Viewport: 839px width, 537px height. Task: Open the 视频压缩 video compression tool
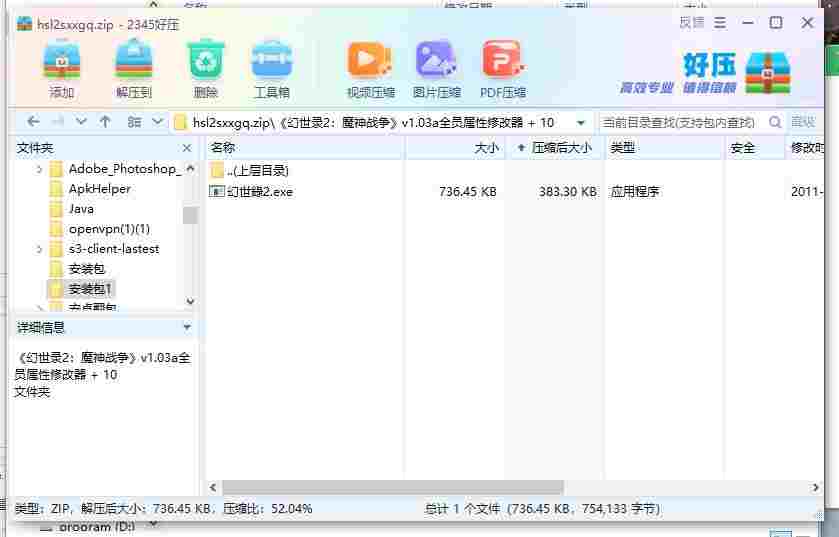point(369,61)
